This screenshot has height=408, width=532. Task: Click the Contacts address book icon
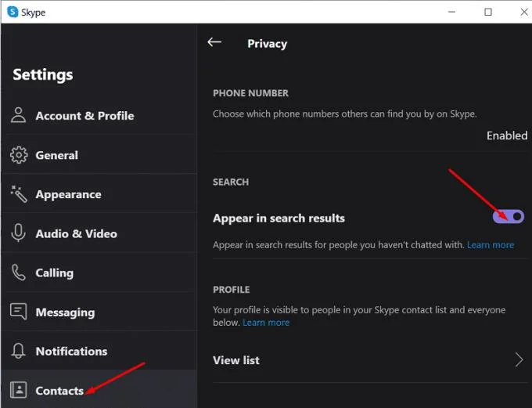(18, 390)
